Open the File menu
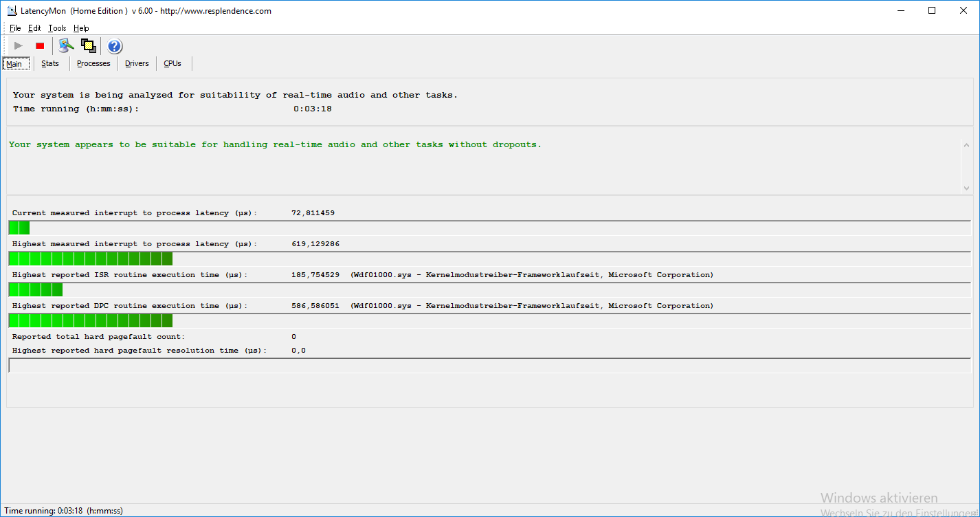The height and width of the screenshot is (517, 980). (15, 28)
